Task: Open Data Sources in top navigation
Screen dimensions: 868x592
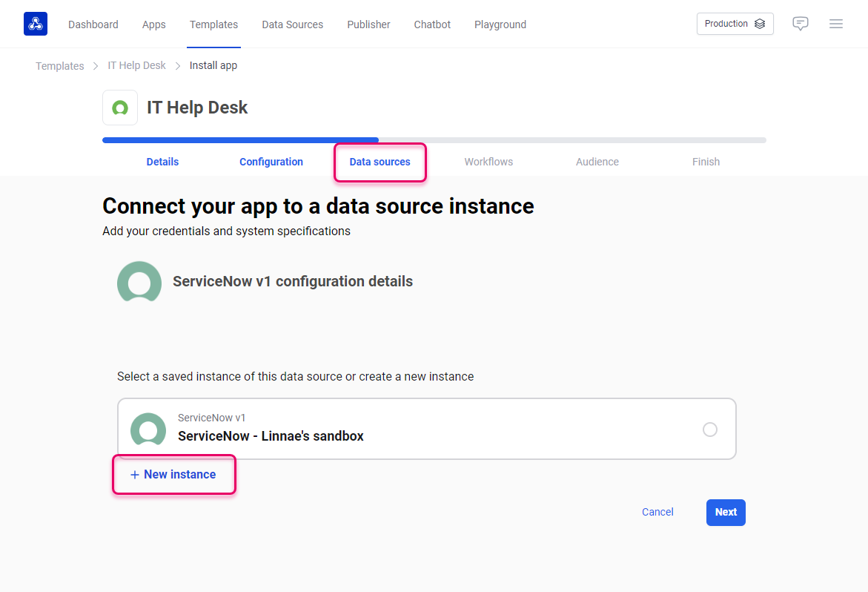Action: tap(292, 24)
